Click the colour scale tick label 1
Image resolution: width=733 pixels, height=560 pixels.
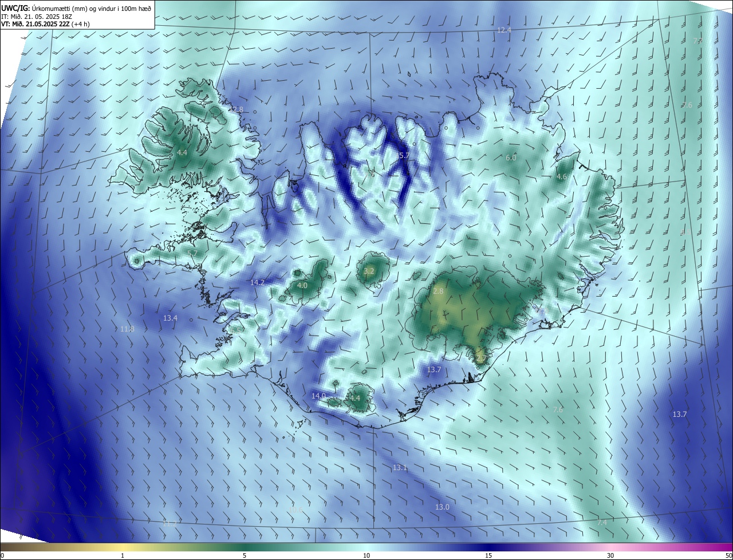pyautogui.click(x=123, y=555)
